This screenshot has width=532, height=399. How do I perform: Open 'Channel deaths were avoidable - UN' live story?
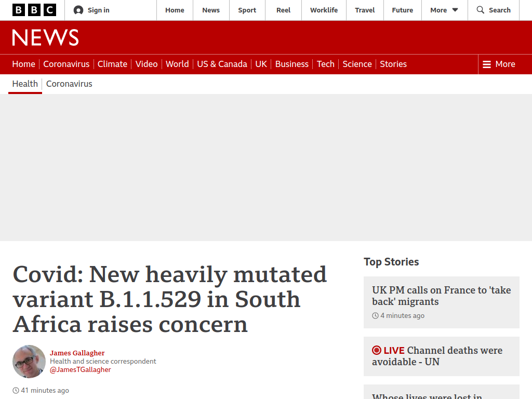pyautogui.click(x=437, y=356)
